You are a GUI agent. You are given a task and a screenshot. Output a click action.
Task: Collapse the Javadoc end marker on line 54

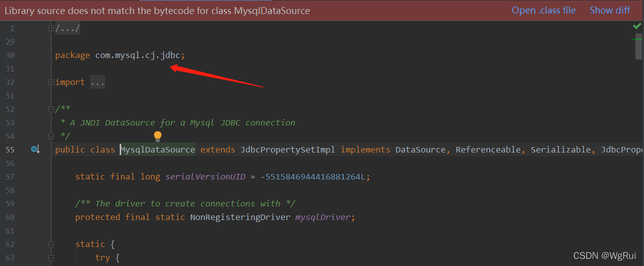51,136
